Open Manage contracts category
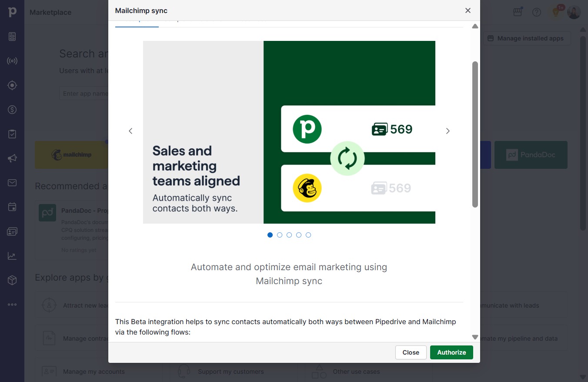 click(x=72, y=338)
